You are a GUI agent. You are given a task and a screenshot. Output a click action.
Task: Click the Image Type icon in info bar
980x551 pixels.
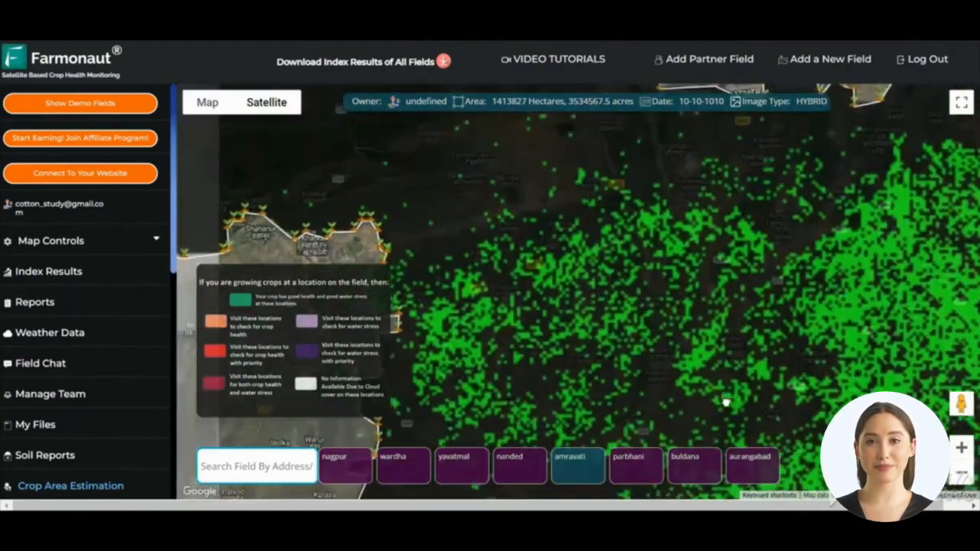point(735,101)
